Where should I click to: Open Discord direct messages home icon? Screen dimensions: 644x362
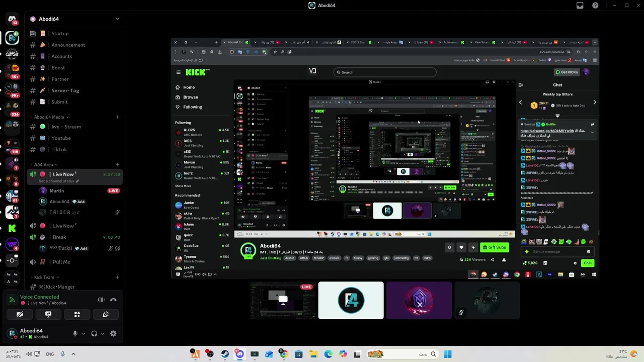(12, 19)
